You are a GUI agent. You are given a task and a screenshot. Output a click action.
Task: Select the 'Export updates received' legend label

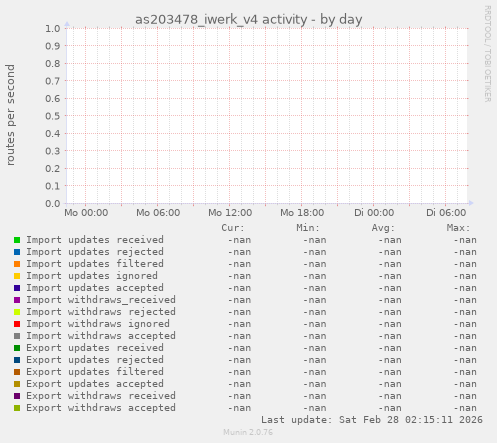(95, 348)
